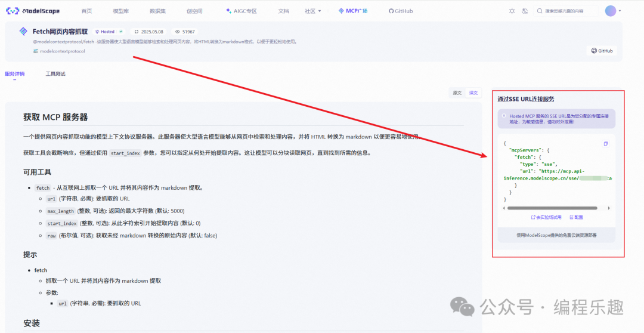Click the scrollbar left arrow
Image resolution: width=644 pixels, height=333 pixels.
tap(504, 208)
